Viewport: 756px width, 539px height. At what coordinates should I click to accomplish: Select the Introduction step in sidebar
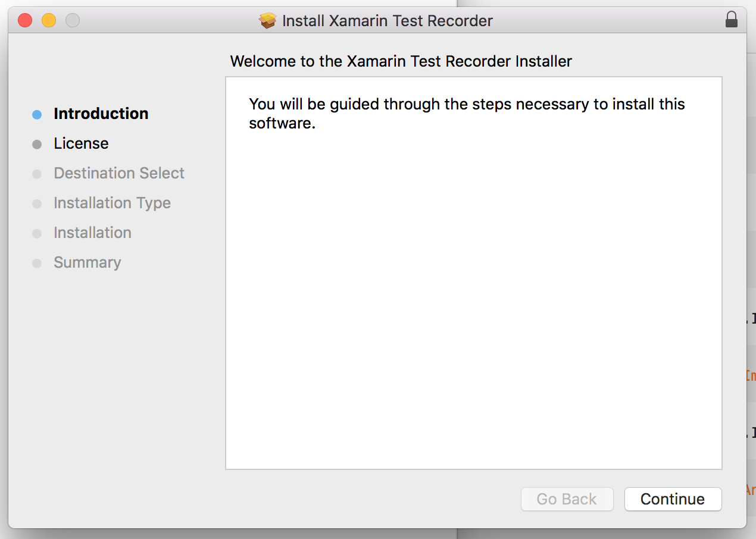click(101, 114)
